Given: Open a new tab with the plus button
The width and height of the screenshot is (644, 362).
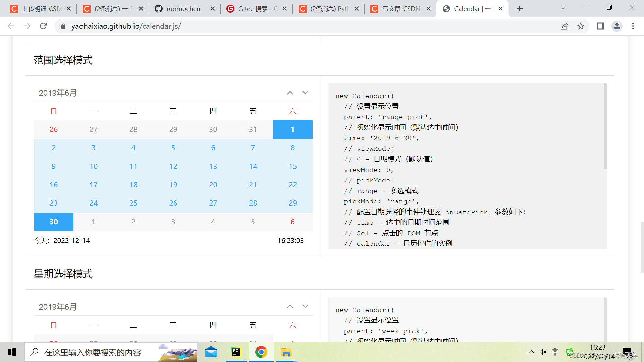Looking at the screenshot, I should pos(519,8).
